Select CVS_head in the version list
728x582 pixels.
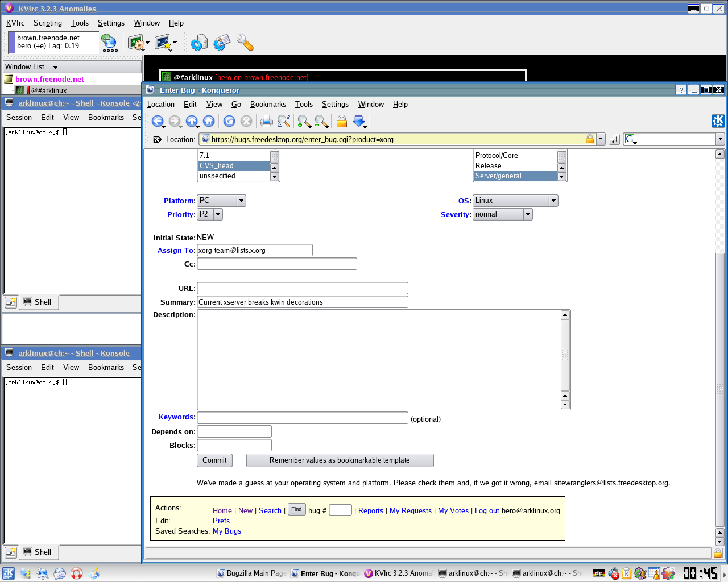pyautogui.click(x=233, y=166)
